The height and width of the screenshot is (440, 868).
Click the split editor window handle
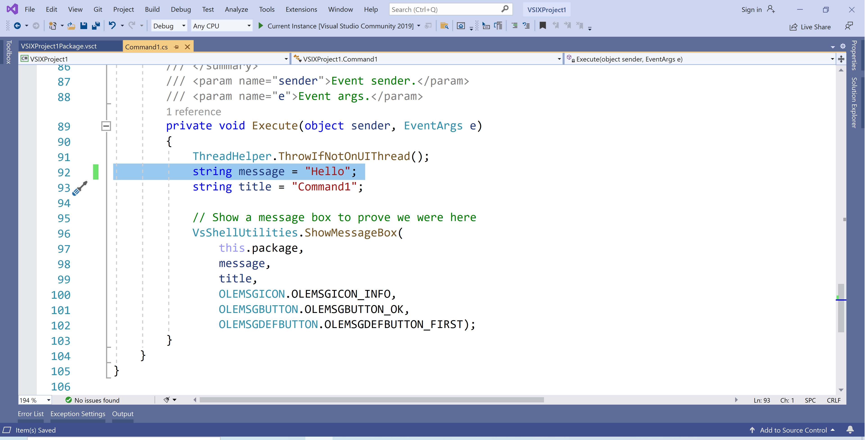[841, 59]
